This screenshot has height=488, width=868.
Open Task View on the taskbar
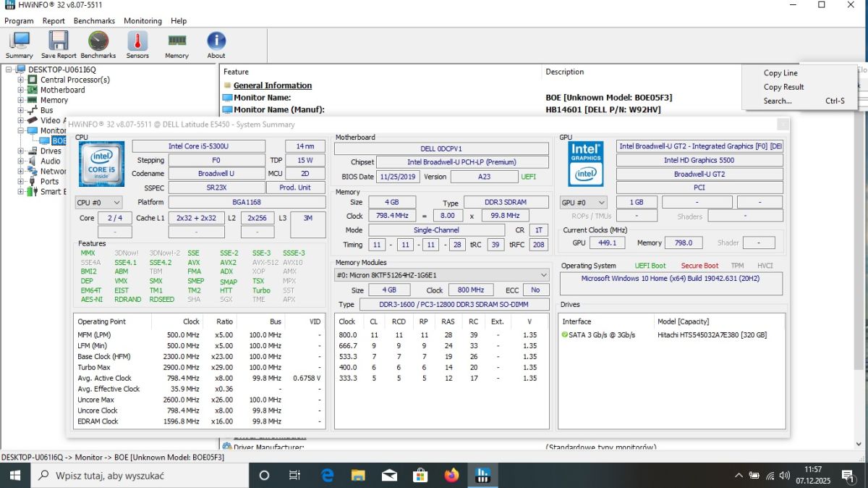pos(294,476)
